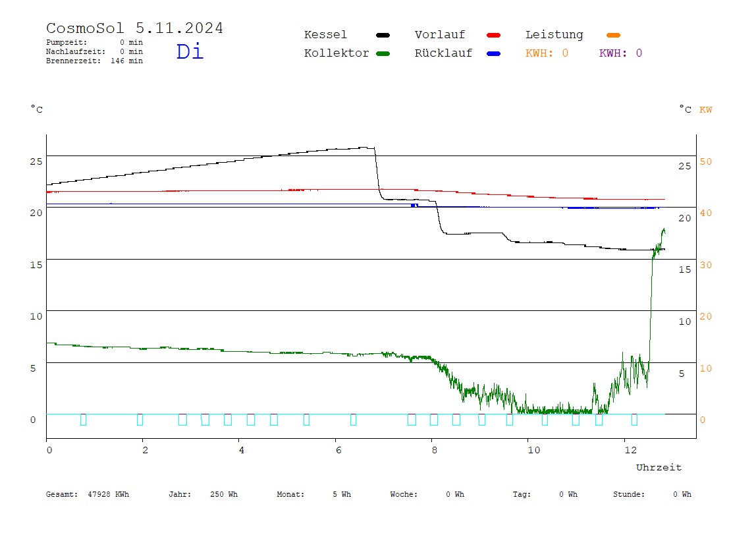Select the green Kollektor legend swatch
The height and width of the screenshot is (535, 756).
tap(383, 53)
